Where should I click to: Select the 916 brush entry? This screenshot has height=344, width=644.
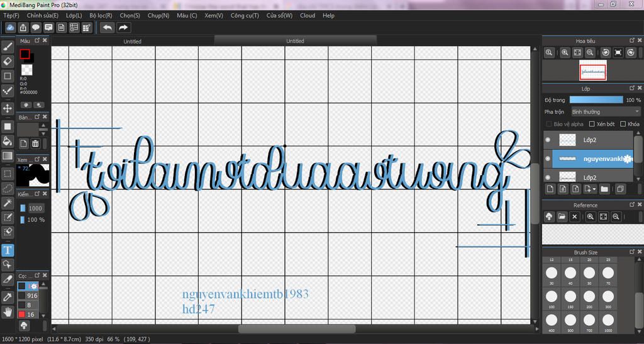click(x=28, y=296)
